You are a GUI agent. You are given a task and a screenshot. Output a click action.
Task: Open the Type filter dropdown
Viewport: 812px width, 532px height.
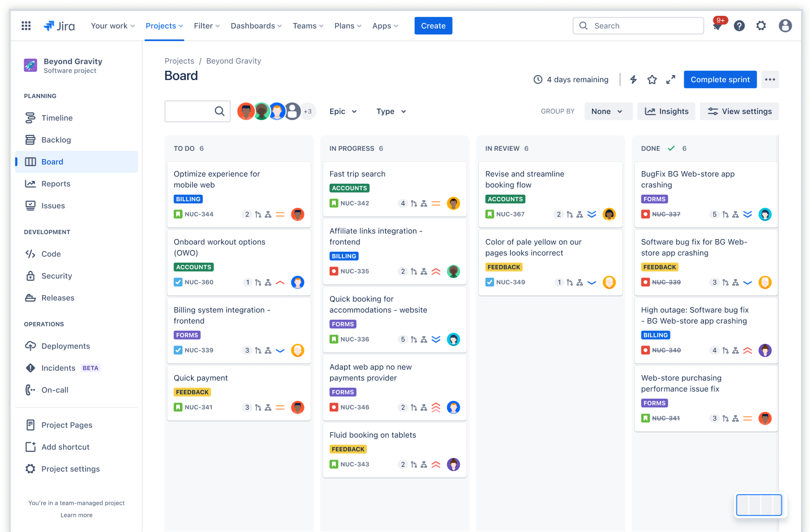391,111
